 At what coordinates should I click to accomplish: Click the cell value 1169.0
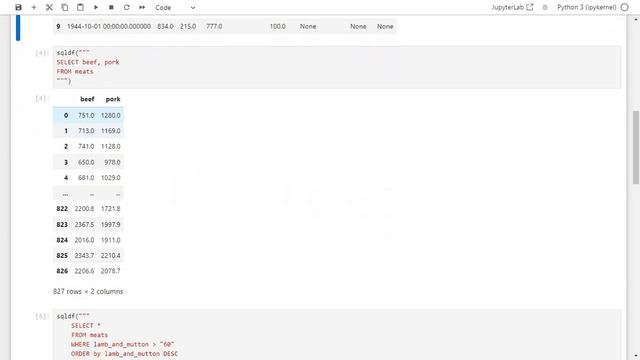coord(111,131)
